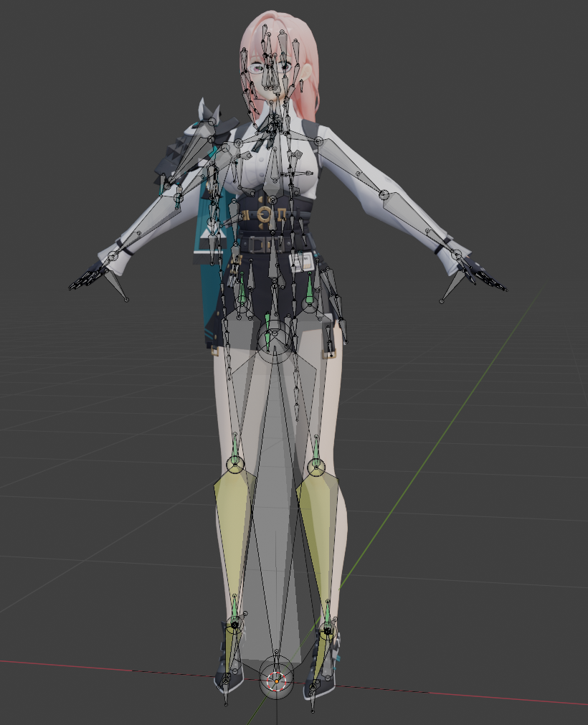Click the 3D cursor at the armature root
Viewport: 588px width, 725px height.
[277, 681]
